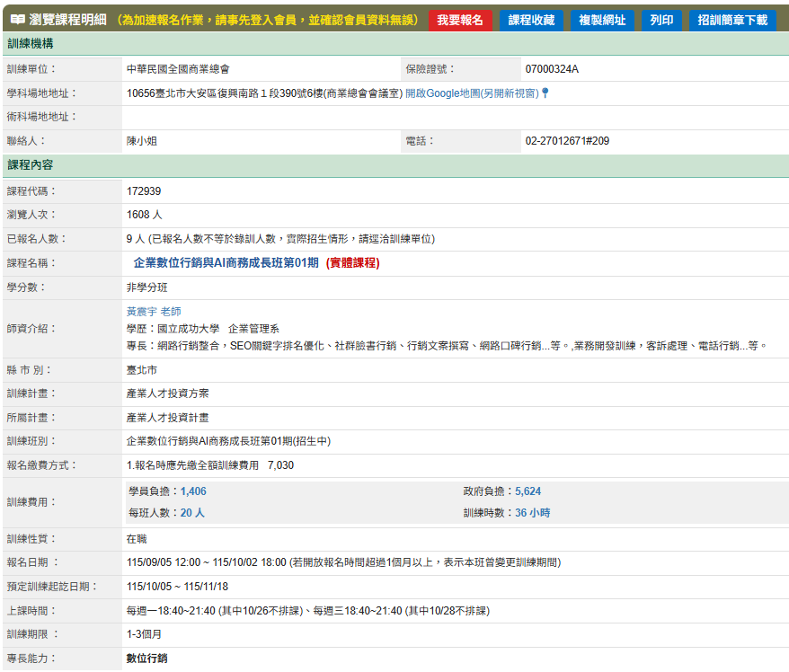Click the phone number 02-27012671#209
789x672 pixels.
(x=567, y=141)
